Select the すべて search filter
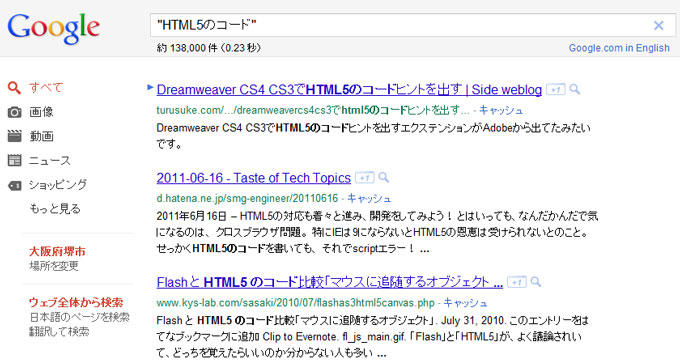The image size is (680, 361). pyautogui.click(x=46, y=88)
